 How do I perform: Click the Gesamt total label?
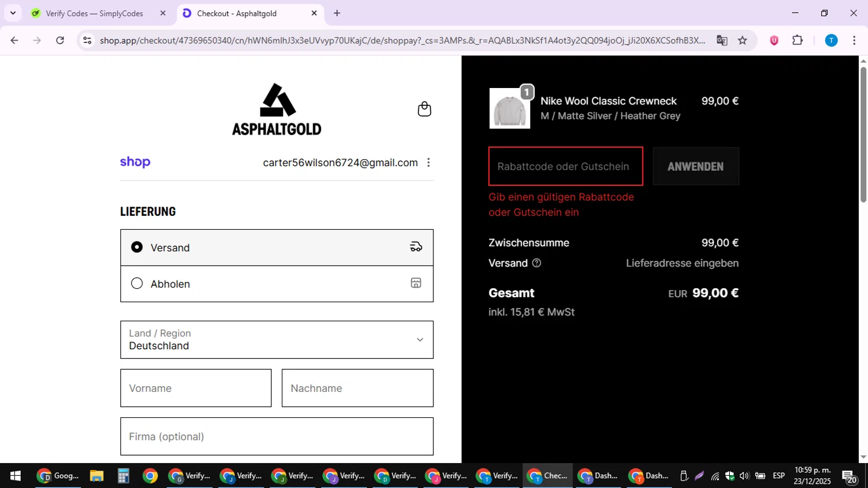click(x=512, y=293)
